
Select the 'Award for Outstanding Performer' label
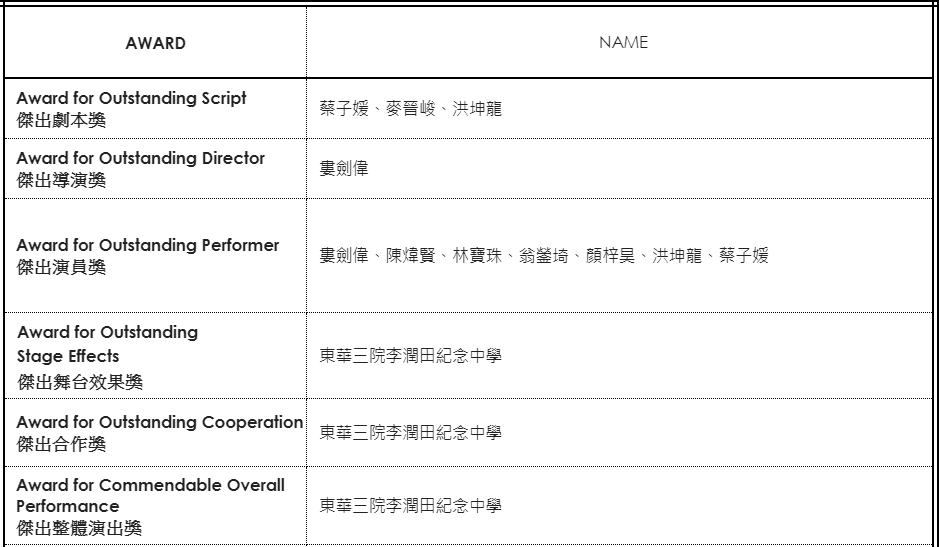(147, 246)
